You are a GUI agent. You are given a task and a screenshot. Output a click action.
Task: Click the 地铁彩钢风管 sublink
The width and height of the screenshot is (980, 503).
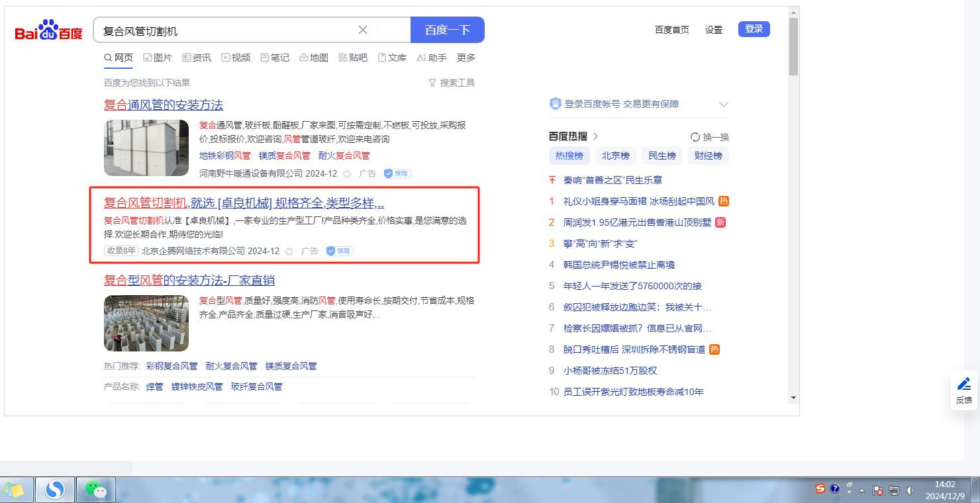pyautogui.click(x=225, y=156)
